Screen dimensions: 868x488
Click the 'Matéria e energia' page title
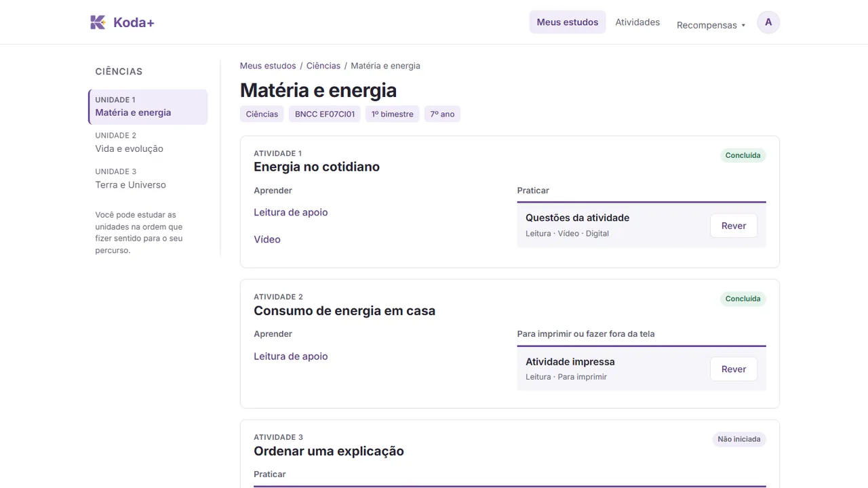[x=318, y=90]
